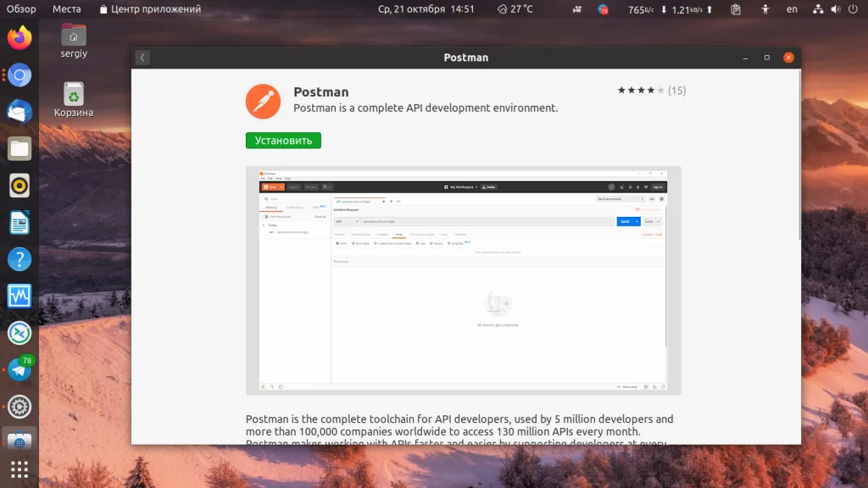The height and width of the screenshot is (488, 868).
Task: Expand the Центр приложений app menu
Action: 150,8
